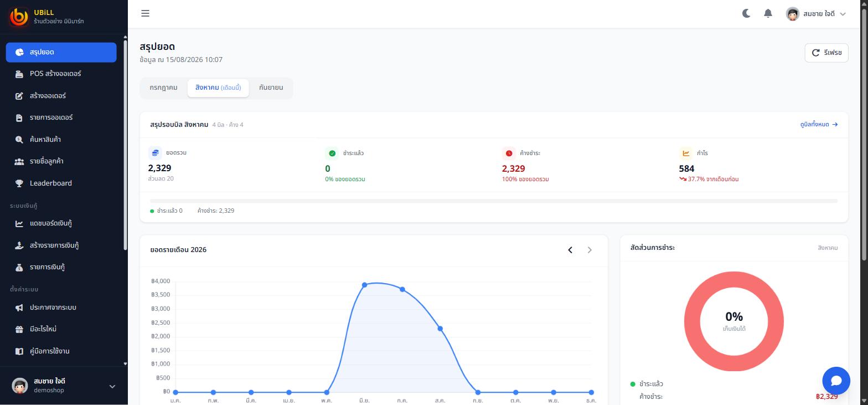Viewport: 868px width, 405px height.
Task: Follow the ดูบิลทั้งหมด link
Action: (x=819, y=125)
